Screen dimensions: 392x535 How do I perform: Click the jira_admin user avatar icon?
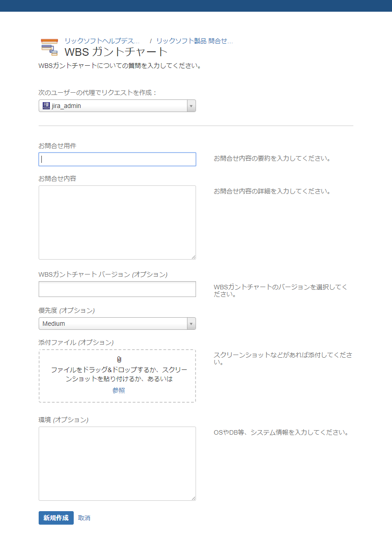[46, 106]
